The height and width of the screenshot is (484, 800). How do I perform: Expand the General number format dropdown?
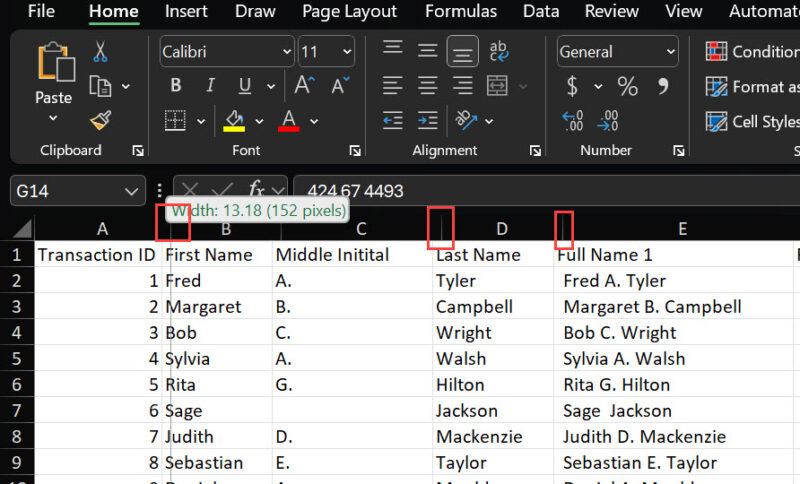tap(669, 52)
